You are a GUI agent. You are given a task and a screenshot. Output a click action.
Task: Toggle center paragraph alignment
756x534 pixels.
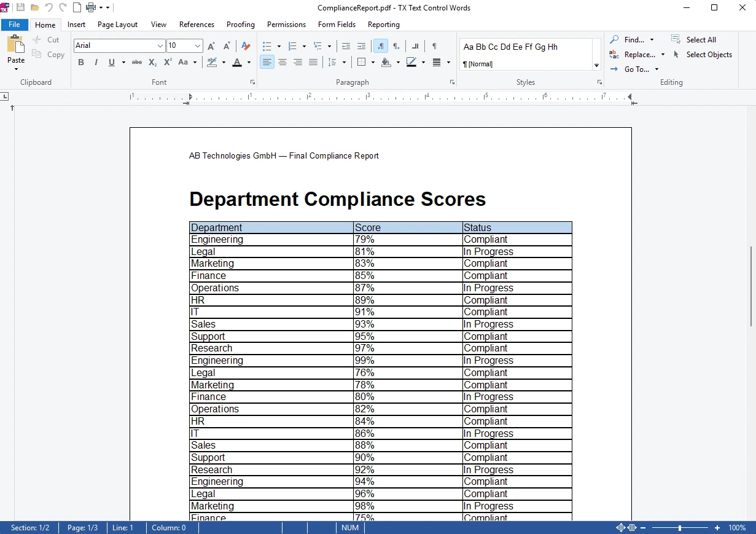pyautogui.click(x=282, y=62)
